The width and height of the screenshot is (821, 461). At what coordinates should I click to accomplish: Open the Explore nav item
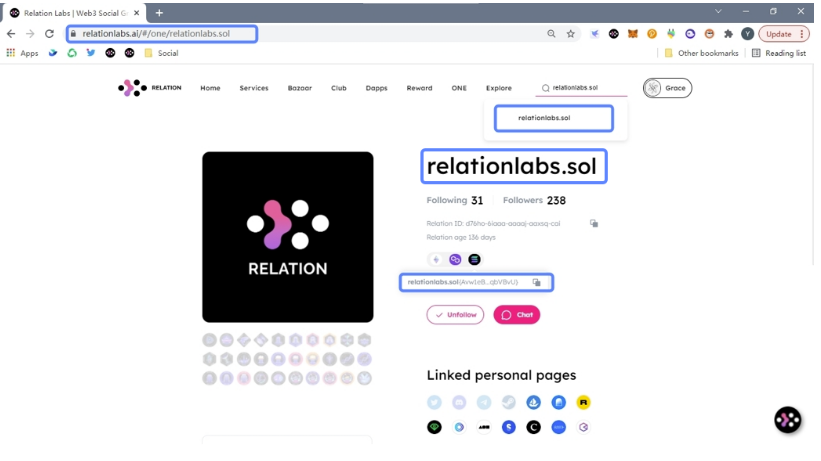[x=498, y=88]
